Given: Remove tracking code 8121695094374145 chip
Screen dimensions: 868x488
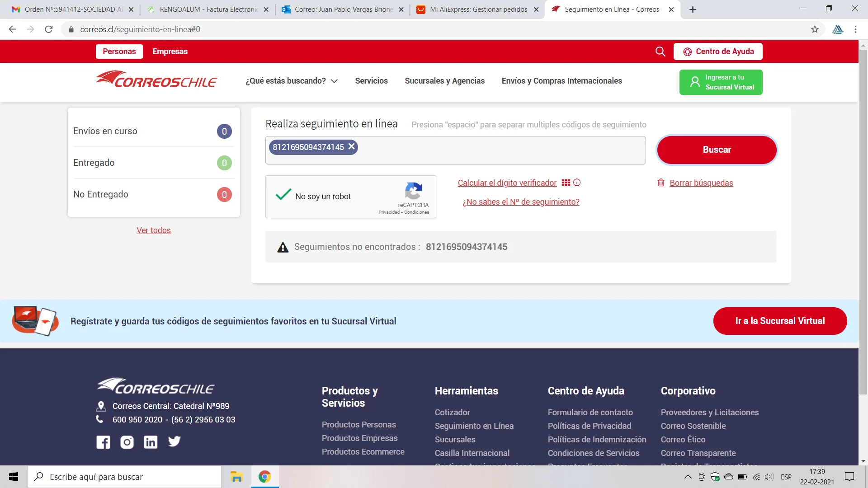Looking at the screenshot, I should [x=351, y=147].
